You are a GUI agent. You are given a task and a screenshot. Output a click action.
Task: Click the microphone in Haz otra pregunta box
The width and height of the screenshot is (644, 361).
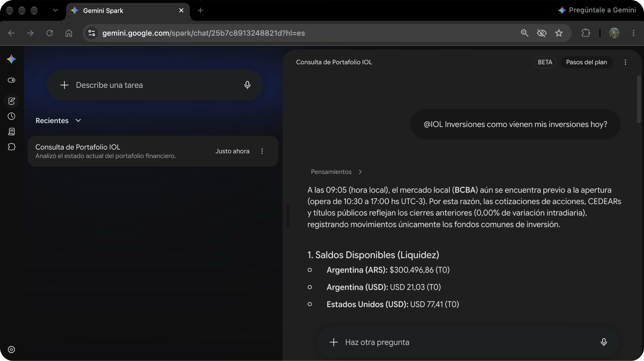click(x=604, y=342)
